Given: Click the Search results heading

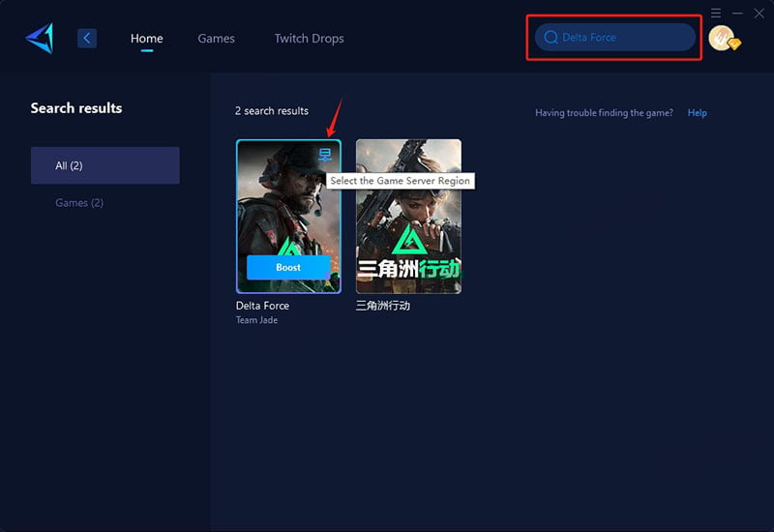Looking at the screenshot, I should click(x=76, y=108).
